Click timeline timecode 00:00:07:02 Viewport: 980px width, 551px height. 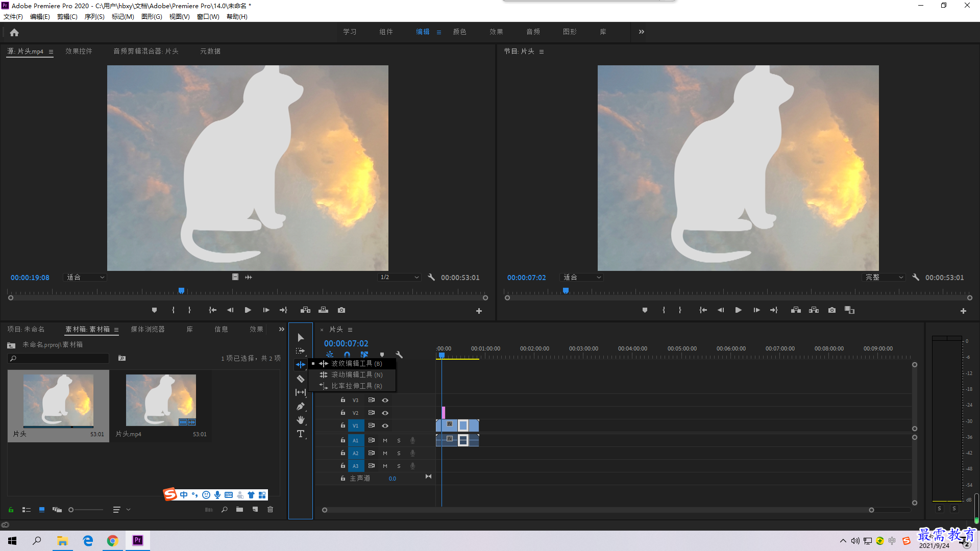[x=346, y=344]
